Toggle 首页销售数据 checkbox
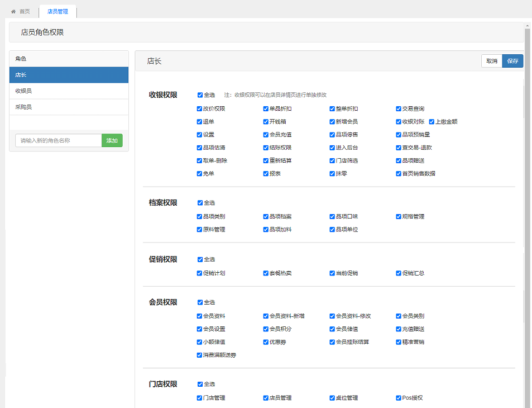This screenshot has height=408, width=532. point(399,174)
